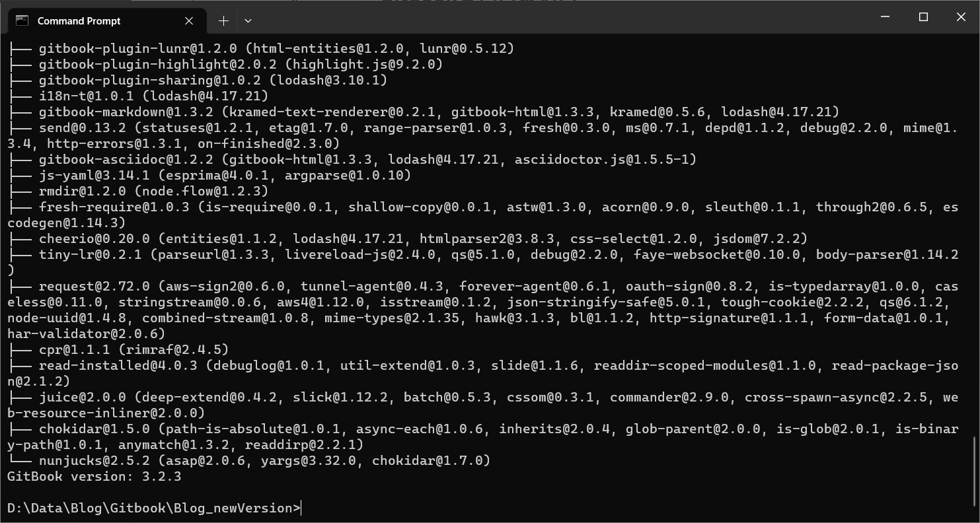Viewport: 980px width, 523px height.
Task: Close the terminal window
Action: (x=961, y=17)
